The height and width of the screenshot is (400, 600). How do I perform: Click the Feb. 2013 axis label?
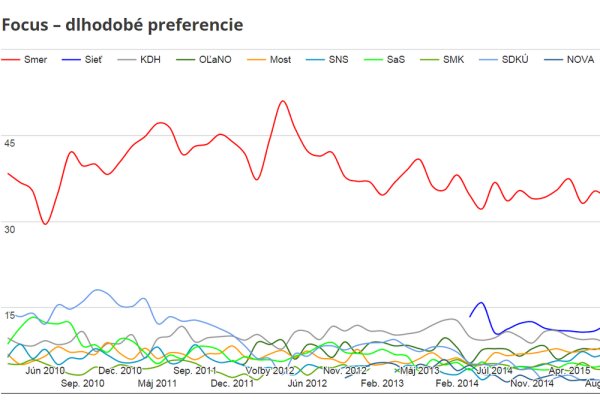pos(381,383)
